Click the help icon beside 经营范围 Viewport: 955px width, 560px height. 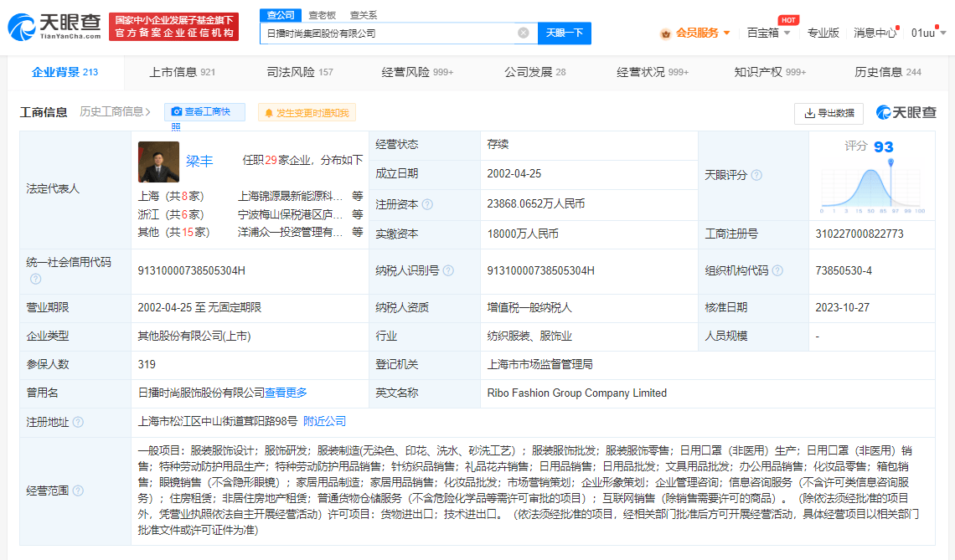(78, 491)
